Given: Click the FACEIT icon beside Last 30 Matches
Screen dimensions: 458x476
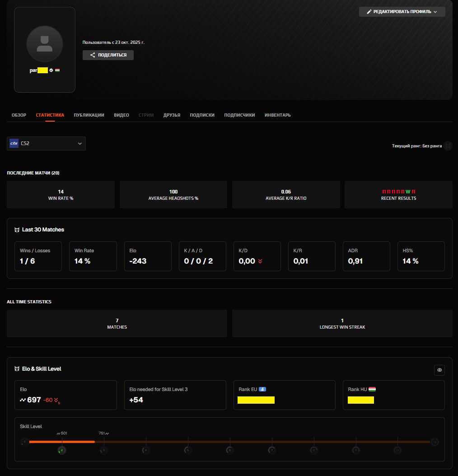Looking at the screenshot, I should 17,230.
